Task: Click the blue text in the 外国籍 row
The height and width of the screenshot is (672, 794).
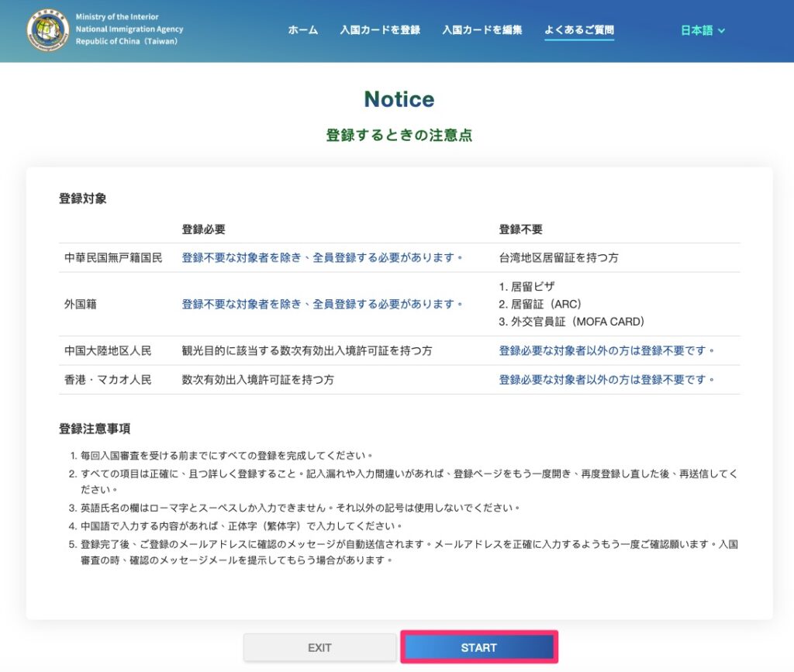Action: click(x=322, y=304)
